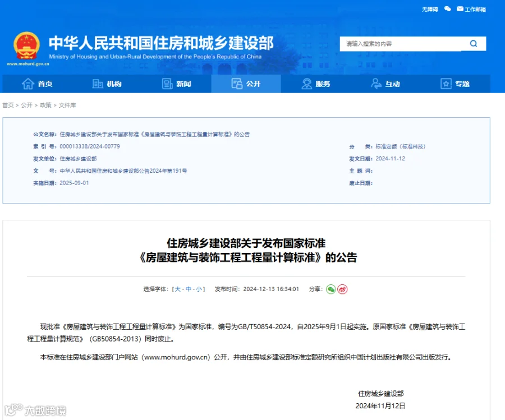Open the 互动 navigation tab
Image resolution: width=505 pixels, height=420 pixels.
(x=385, y=84)
